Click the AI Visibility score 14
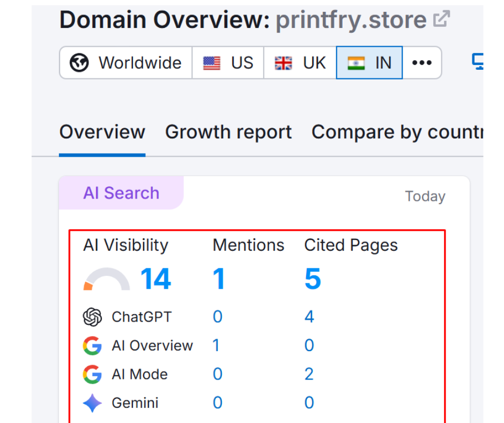Screen dimensions: 504x423 click(155, 279)
